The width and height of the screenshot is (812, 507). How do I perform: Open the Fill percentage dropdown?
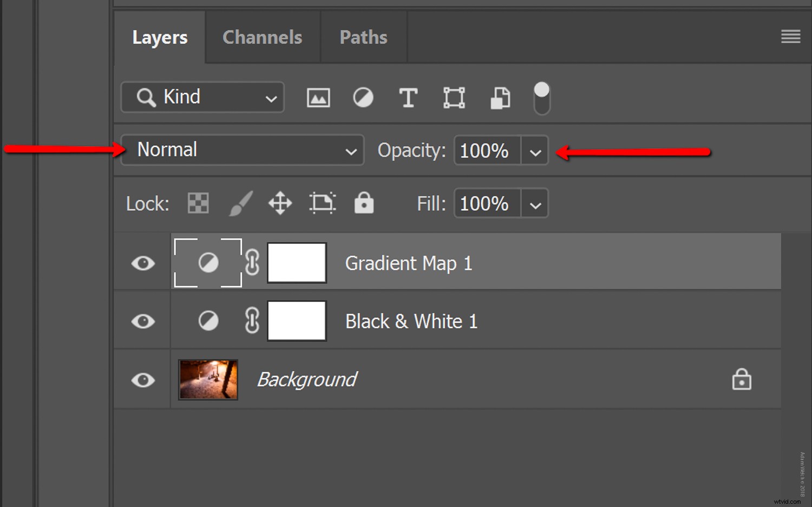point(535,203)
